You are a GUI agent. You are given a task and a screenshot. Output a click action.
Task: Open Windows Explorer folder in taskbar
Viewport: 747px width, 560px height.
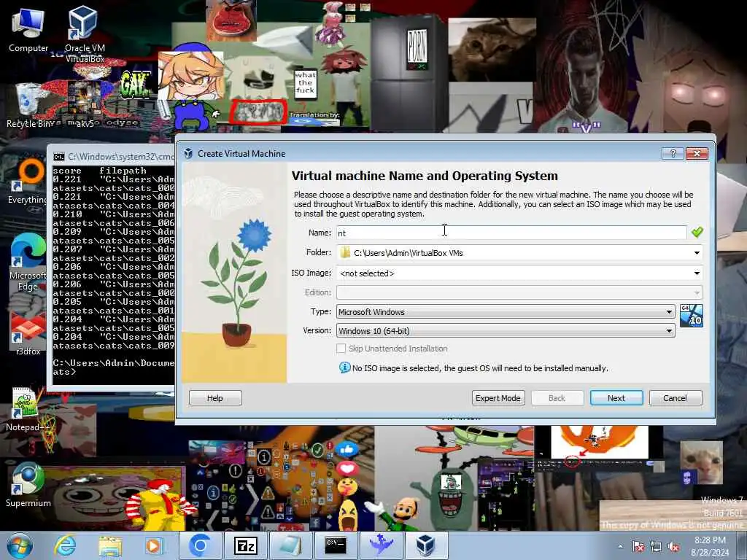point(110,545)
